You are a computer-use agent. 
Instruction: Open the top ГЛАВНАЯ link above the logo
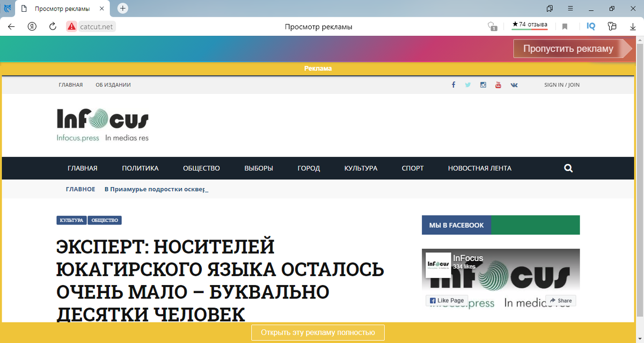coord(71,85)
